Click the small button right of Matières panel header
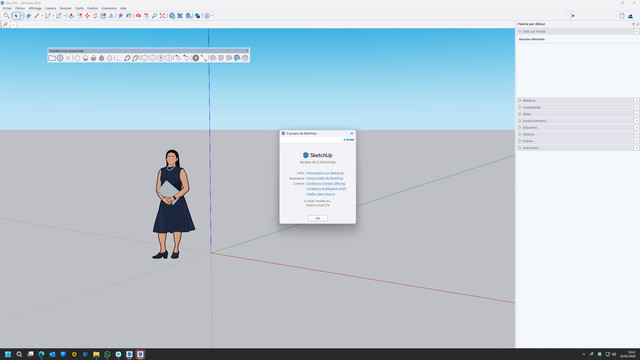The width and height of the screenshot is (640, 360). (x=637, y=100)
